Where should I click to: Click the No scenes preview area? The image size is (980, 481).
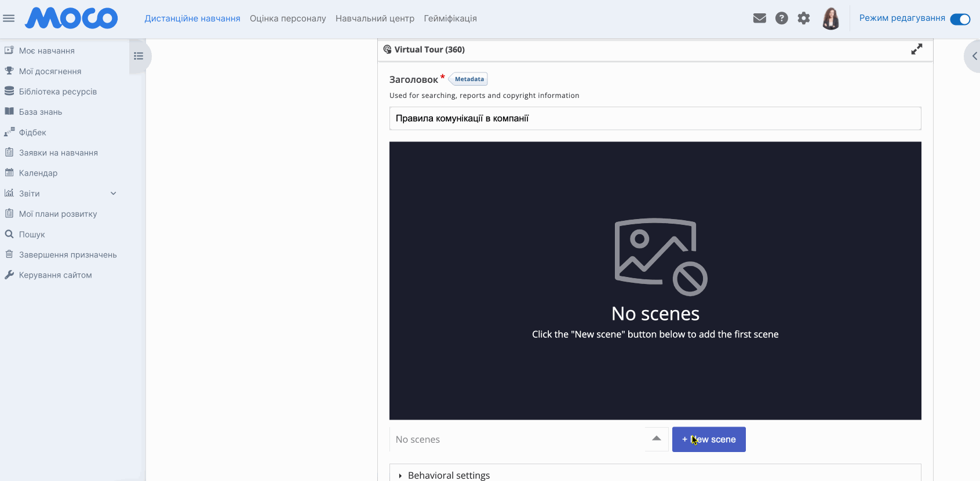655,281
